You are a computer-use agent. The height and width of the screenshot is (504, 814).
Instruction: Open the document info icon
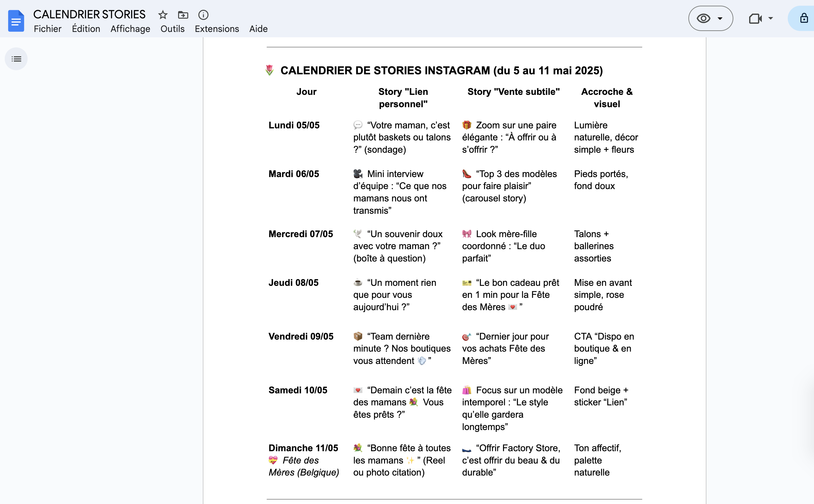pyautogui.click(x=203, y=15)
